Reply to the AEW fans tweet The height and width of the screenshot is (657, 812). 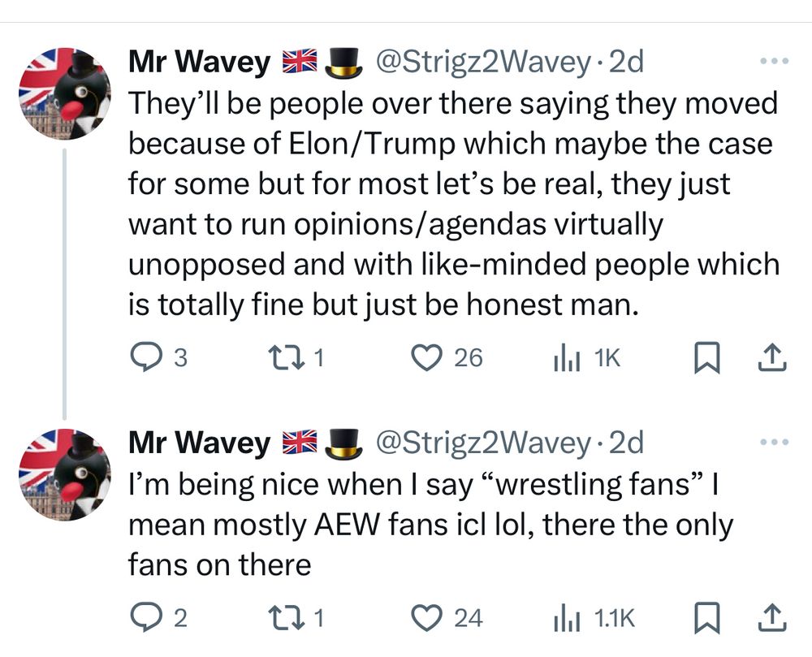(x=145, y=618)
